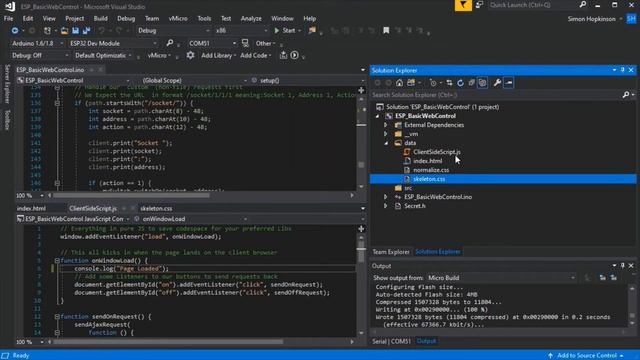Pin the Solution Explorer panel

pyautogui.click(x=622, y=70)
